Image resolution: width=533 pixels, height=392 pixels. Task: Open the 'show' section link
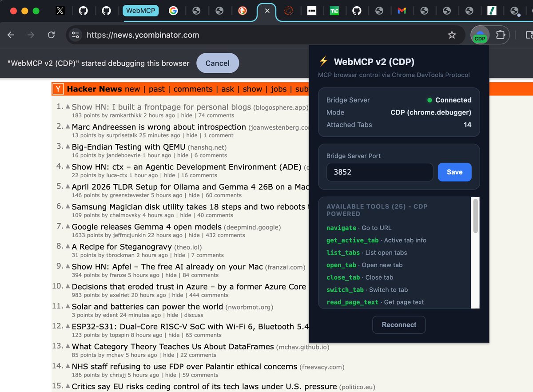[253, 89]
